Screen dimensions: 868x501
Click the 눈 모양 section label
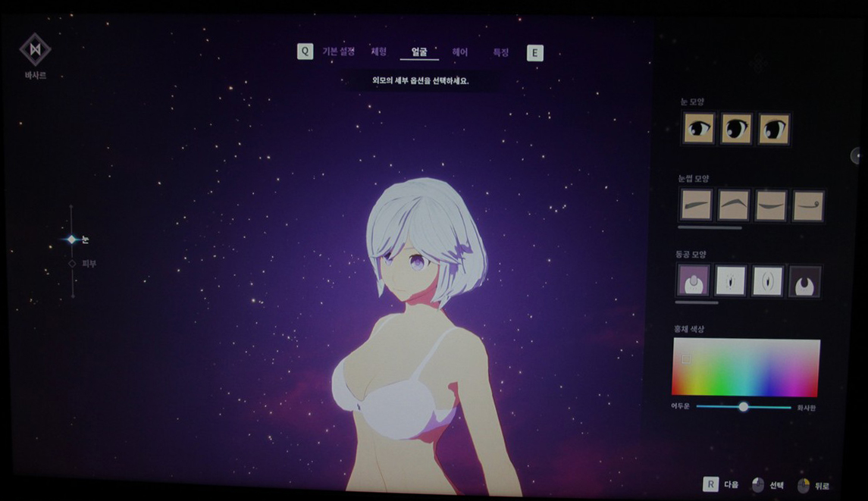[692, 102]
